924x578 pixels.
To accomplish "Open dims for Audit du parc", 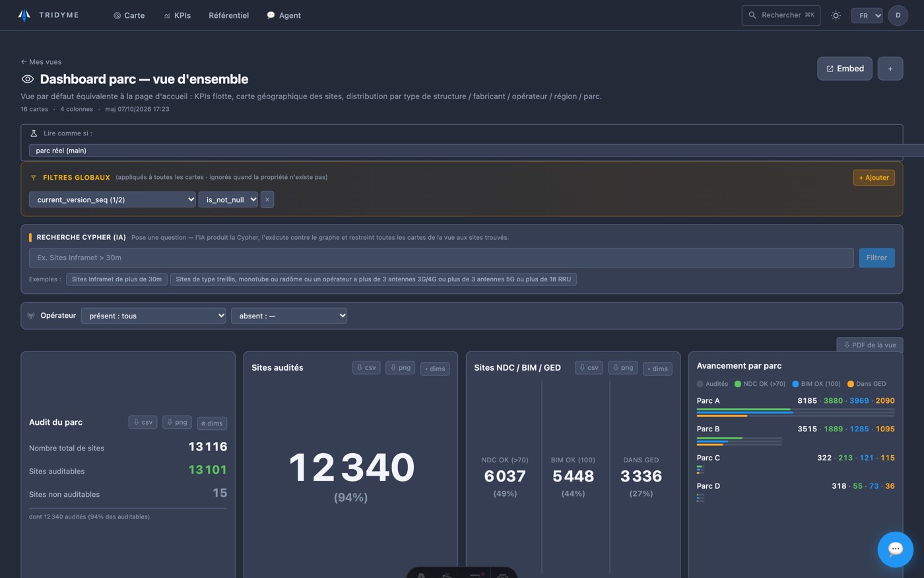I will [212, 423].
